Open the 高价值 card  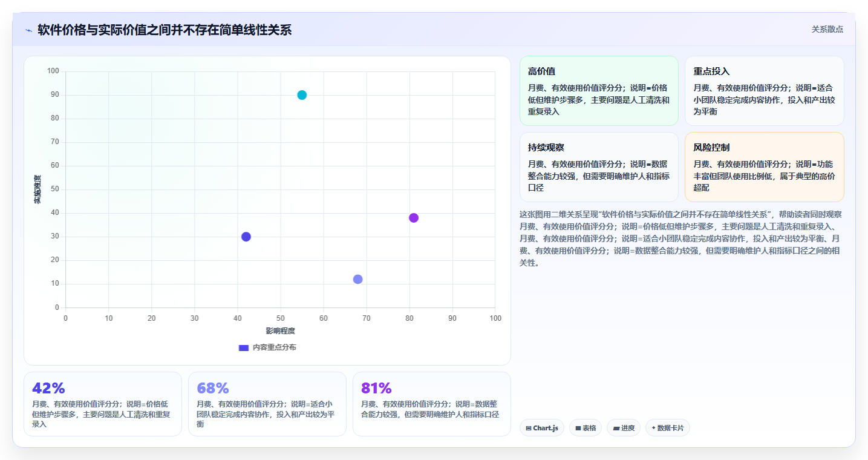pyautogui.click(x=599, y=91)
